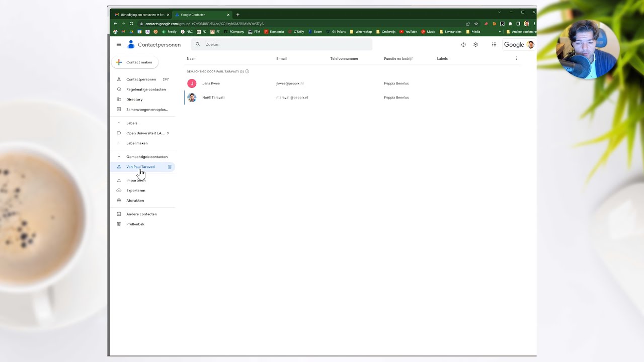Open the Economist bookmark
Image resolution: width=644 pixels, height=362 pixels.
[x=274, y=32]
